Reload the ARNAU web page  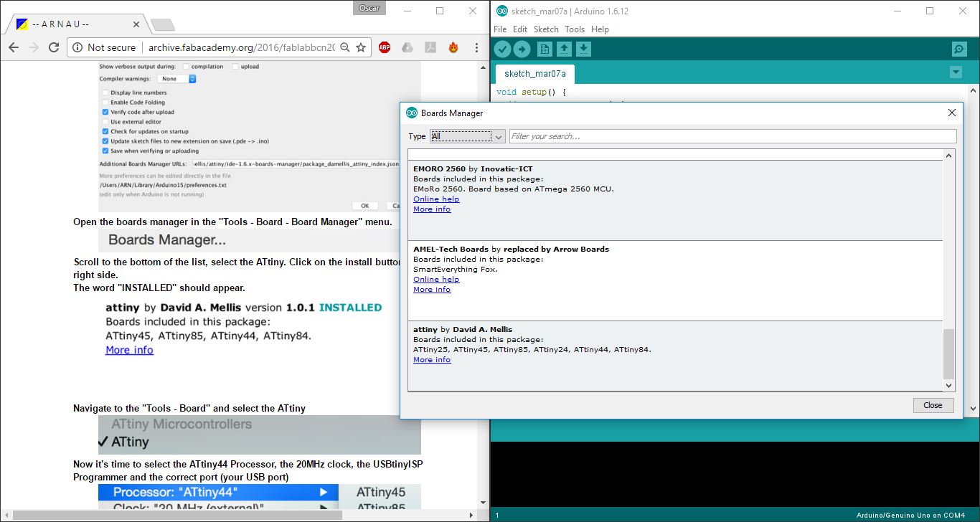coord(53,47)
